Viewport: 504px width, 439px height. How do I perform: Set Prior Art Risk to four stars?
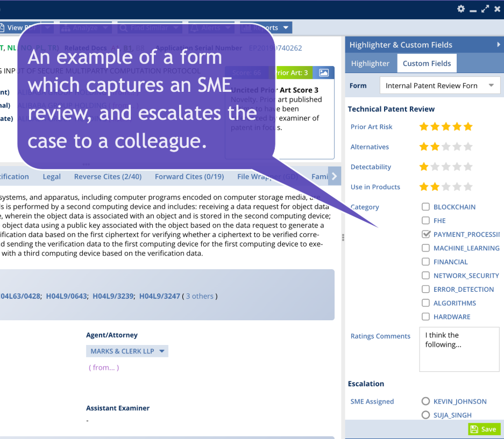click(x=457, y=127)
